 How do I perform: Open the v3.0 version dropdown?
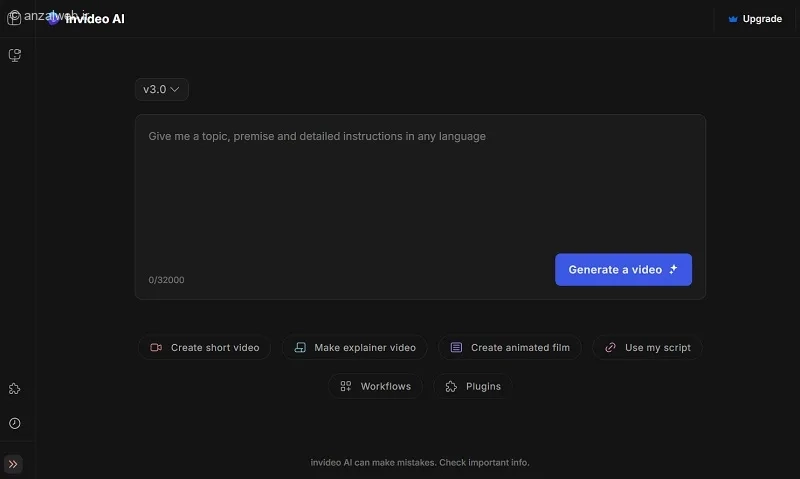point(161,89)
